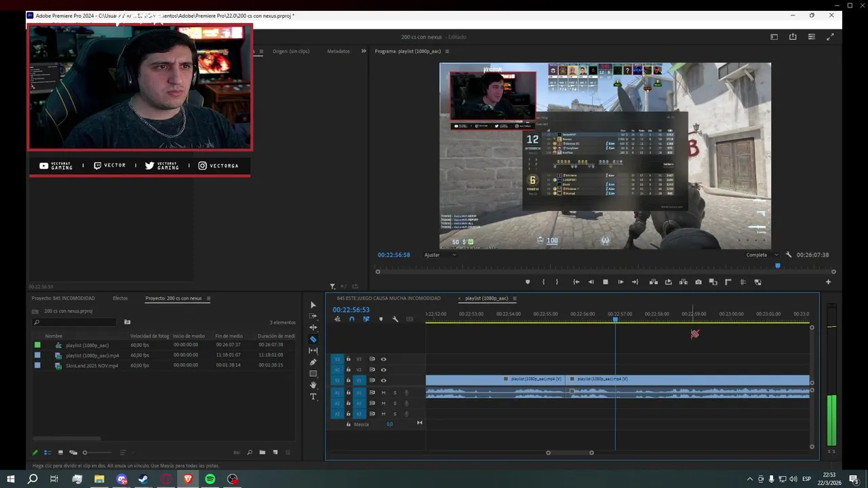868x488 pixels.
Task: Toggle lock on track V3
Action: pos(349,359)
